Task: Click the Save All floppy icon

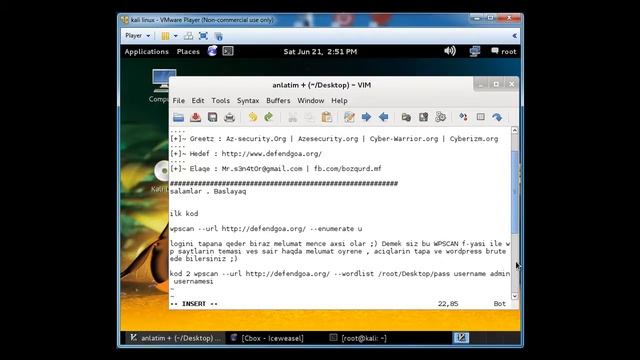Action: click(212, 118)
